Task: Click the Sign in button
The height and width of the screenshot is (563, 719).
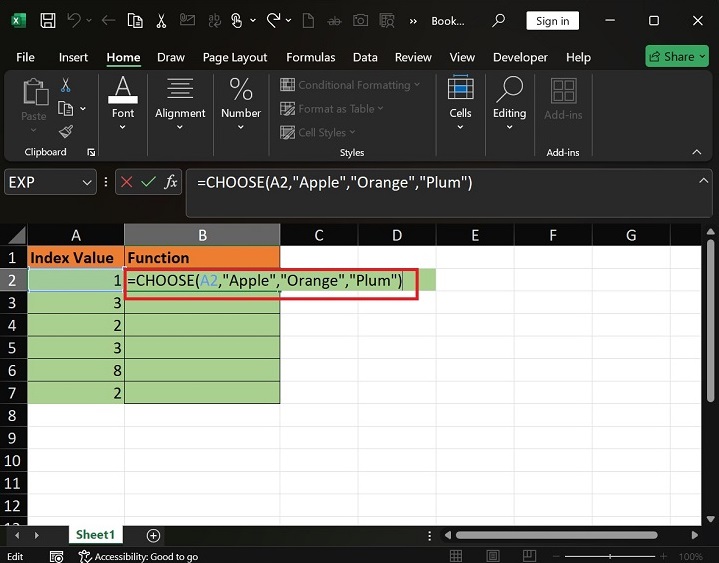Action: pos(552,21)
